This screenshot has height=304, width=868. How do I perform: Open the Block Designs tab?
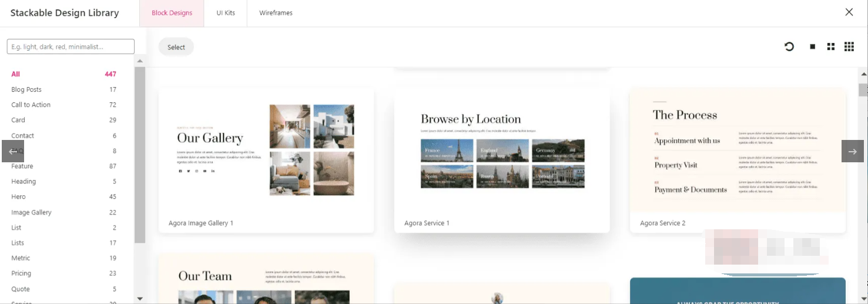click(172, 13)
